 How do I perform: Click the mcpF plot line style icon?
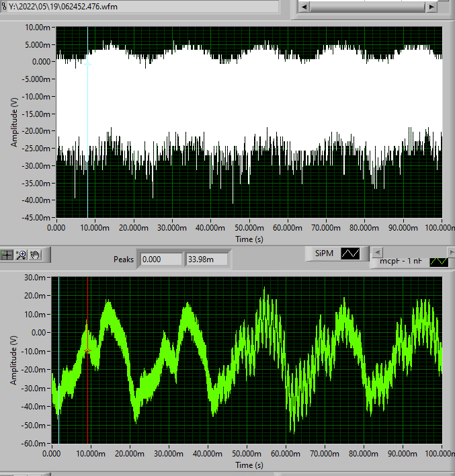[x=438, y=261]
